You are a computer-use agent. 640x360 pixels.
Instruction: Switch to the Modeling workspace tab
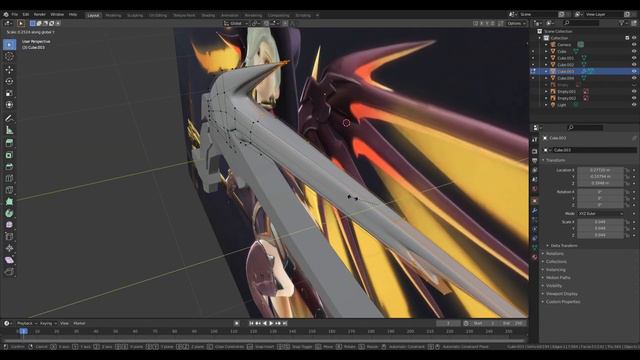pyautogui.click(x=113, y=15)
